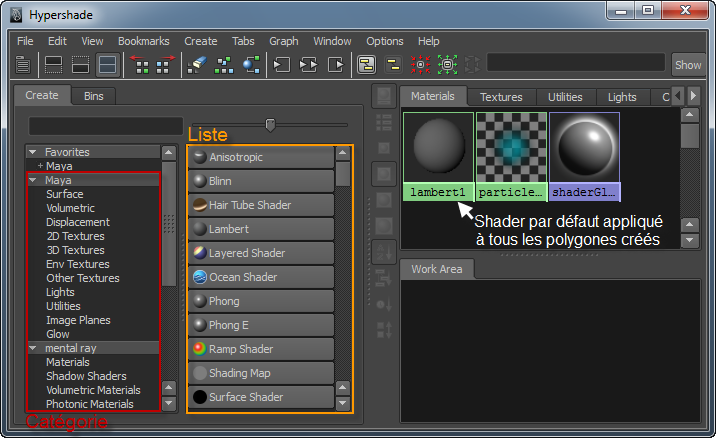Screen dimensions: 716x438
Task: Click the yellow collapse container icon
Action: (393, 64)
